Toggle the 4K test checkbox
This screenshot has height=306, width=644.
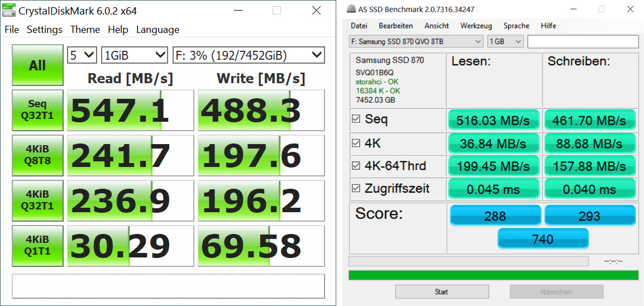click(x=356, y=143)
